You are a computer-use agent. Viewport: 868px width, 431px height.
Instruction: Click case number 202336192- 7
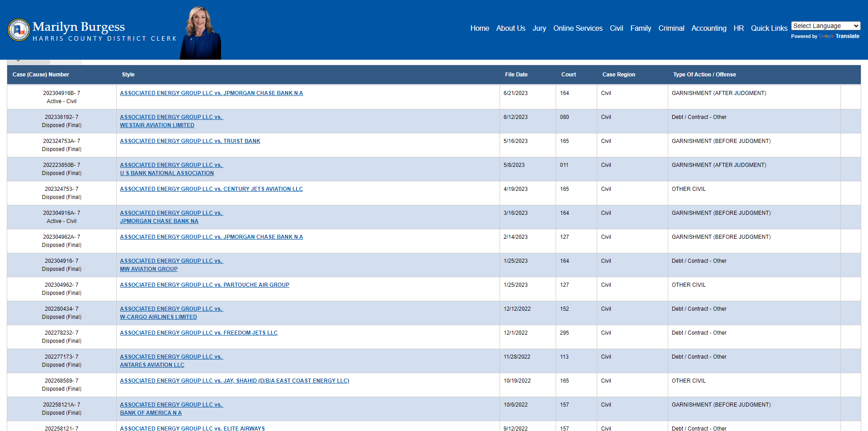tap(61, 117)
